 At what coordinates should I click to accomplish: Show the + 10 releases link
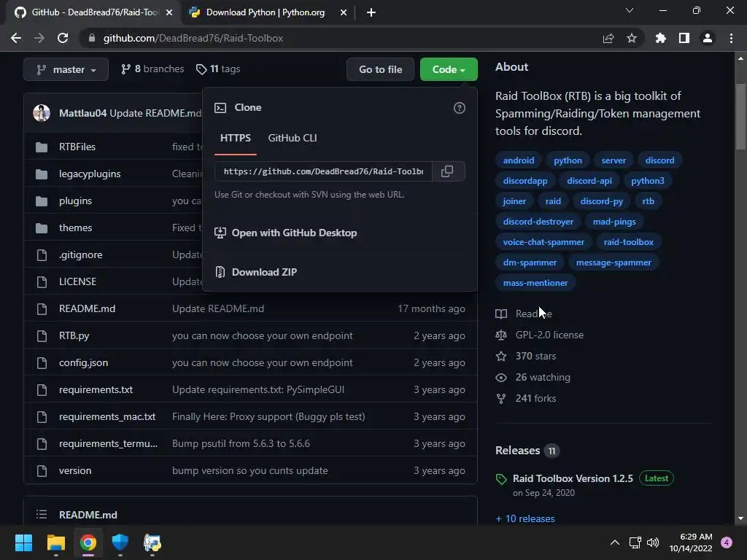click(x=525, y=518)
